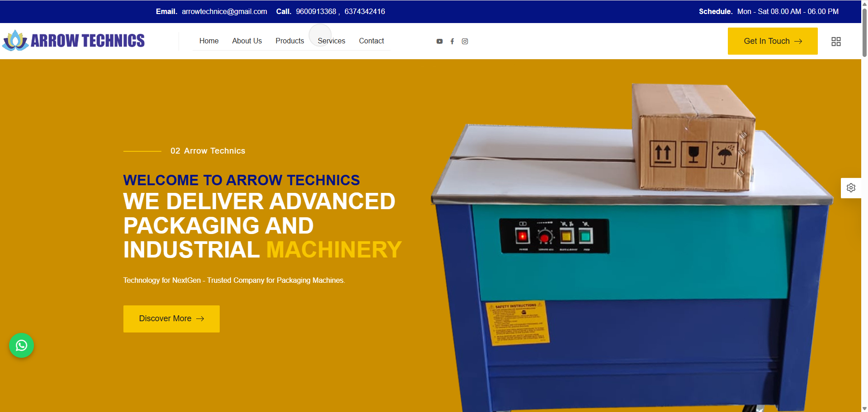Screen dimensions: 868x412
Task: Open the Instagram social icon
Action: point(465,41)
